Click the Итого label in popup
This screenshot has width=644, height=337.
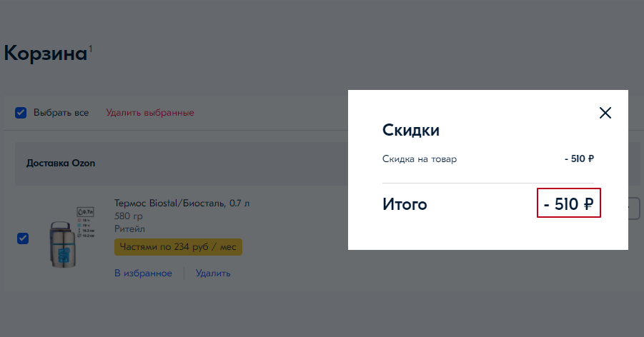point(405,205)
